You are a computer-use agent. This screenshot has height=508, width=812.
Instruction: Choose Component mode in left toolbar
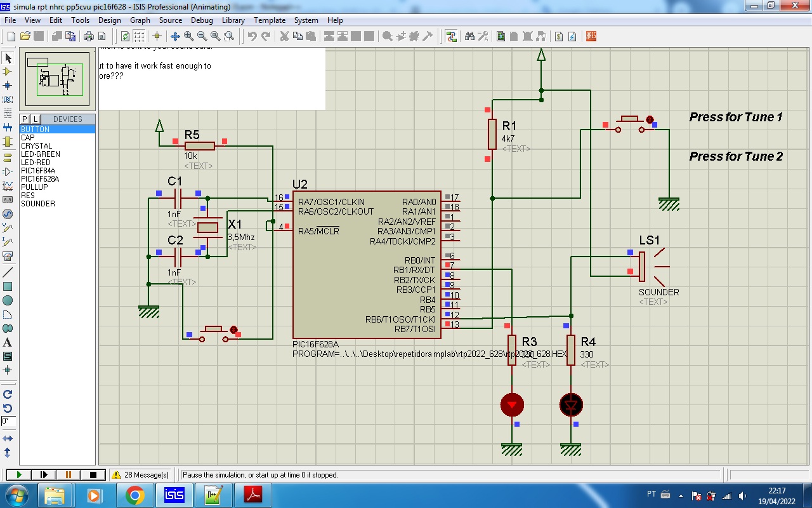(8, 72)
